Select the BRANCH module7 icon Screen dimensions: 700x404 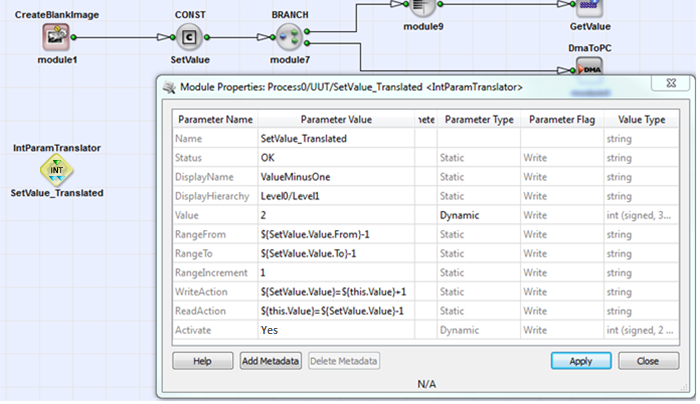[x=289, y=38]
